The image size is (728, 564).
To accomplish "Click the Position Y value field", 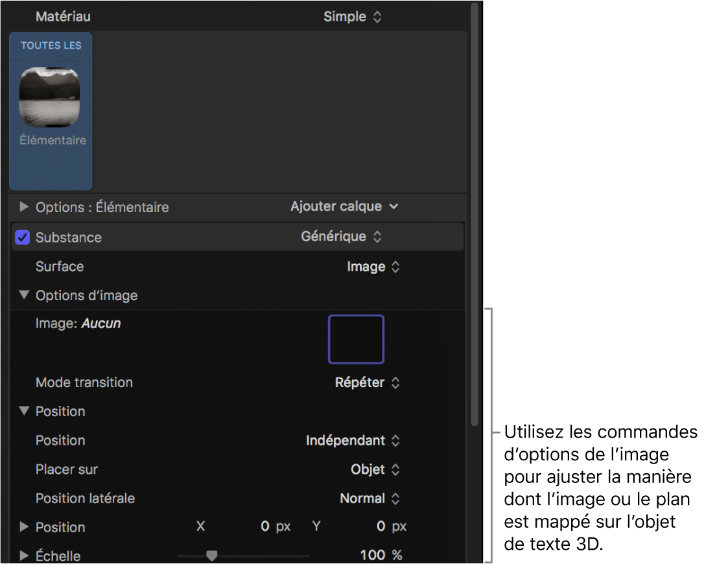I will click(x=381, y=526).
